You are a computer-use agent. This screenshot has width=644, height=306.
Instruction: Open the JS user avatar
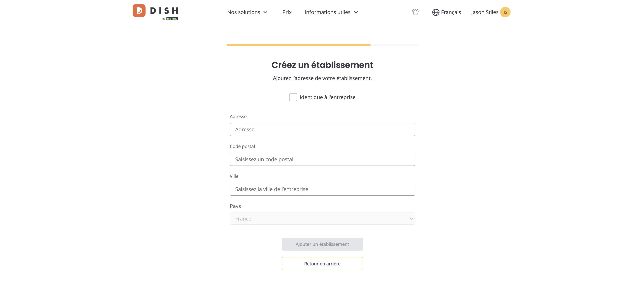click(x=505, y=12)
